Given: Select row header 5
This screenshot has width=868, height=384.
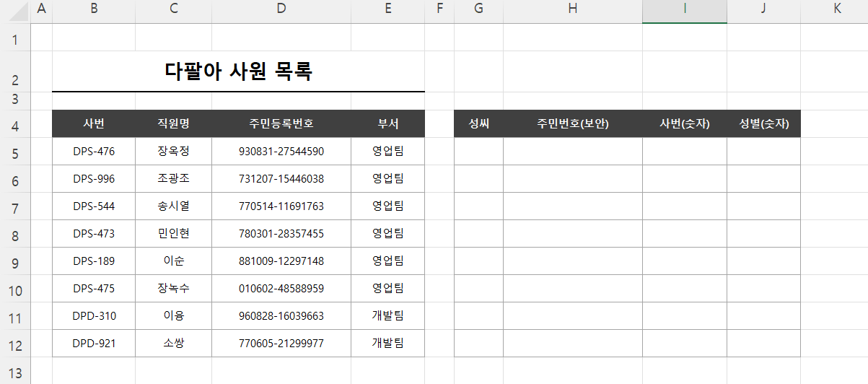Looking at the screenshot, I should (x=15, y=152).
